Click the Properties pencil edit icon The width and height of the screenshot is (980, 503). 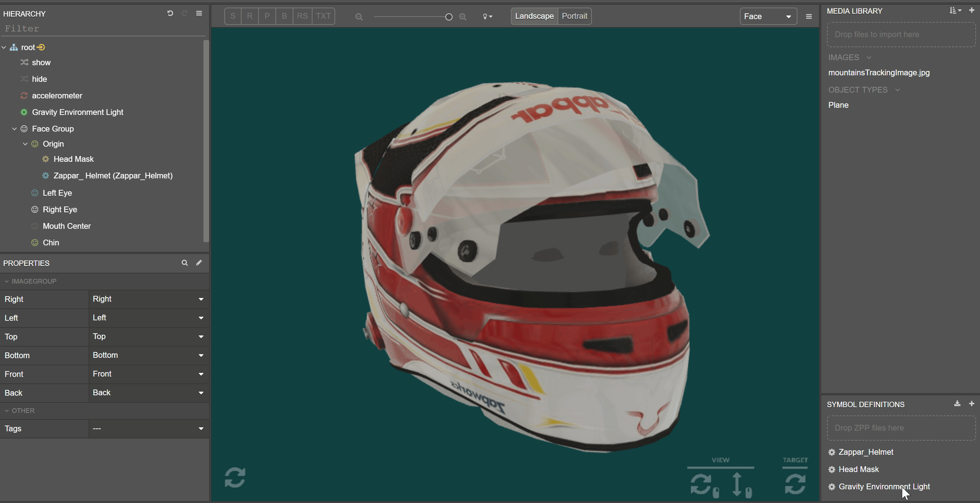tap(199, 263)
